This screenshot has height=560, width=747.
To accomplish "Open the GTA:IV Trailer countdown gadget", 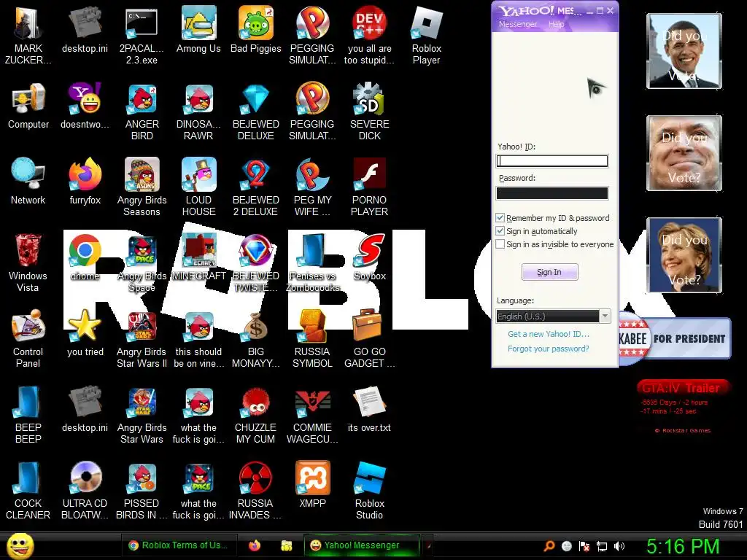I will (x=683, y=406).
